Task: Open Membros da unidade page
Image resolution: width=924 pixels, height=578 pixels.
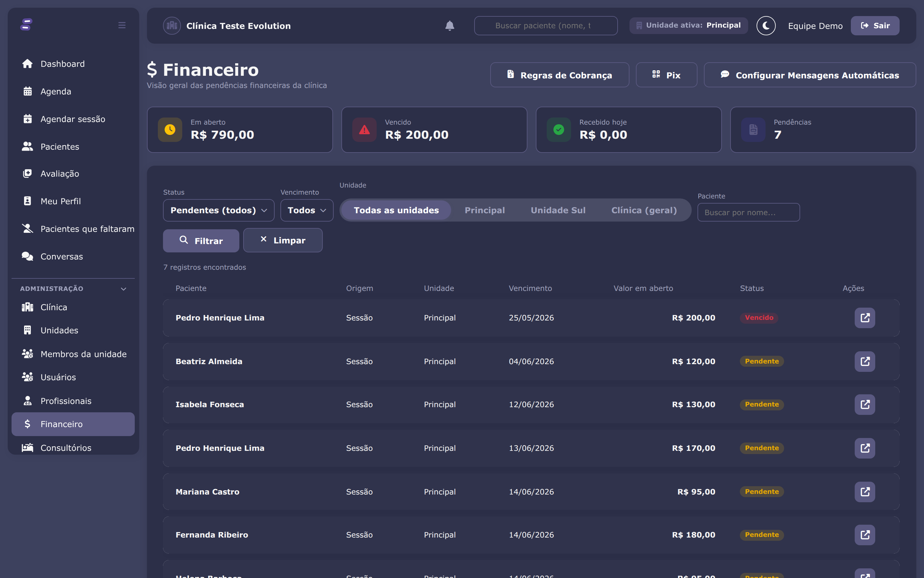Action: coord(73,354)
